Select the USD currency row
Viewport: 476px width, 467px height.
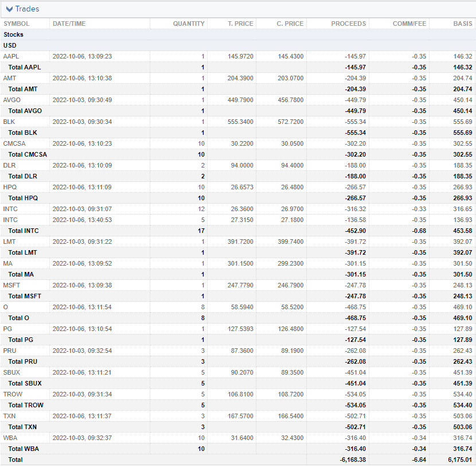[x=238, y=45]
